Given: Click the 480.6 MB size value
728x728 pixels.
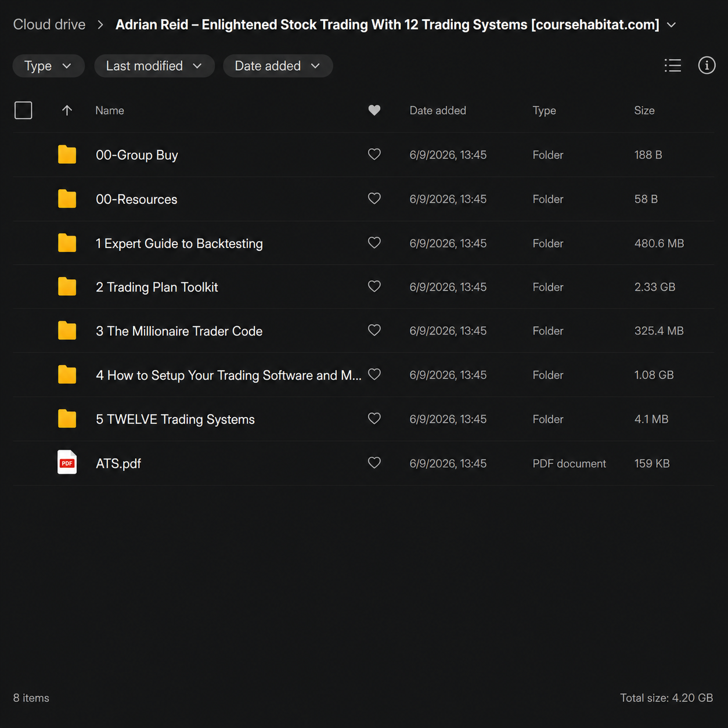Looking at the screenshot, I should click(x=659, y=243).
